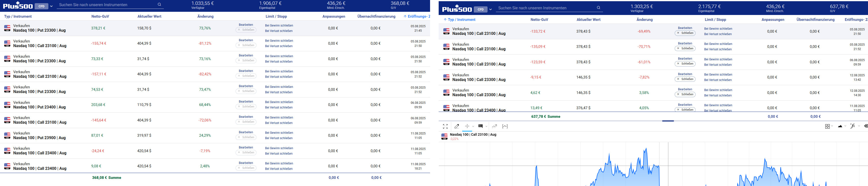The height and width of the screenshot is (186, 868).
Task: Click Nasdaq flag icon beside chart title
Action: 445,137
